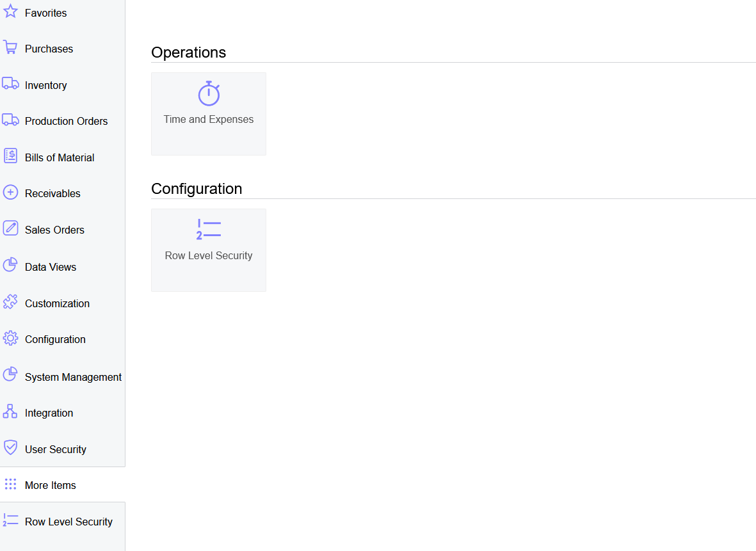Open the Favorites menu item
The height and width of the screenshot is (551, 756).
pos(46,13)
